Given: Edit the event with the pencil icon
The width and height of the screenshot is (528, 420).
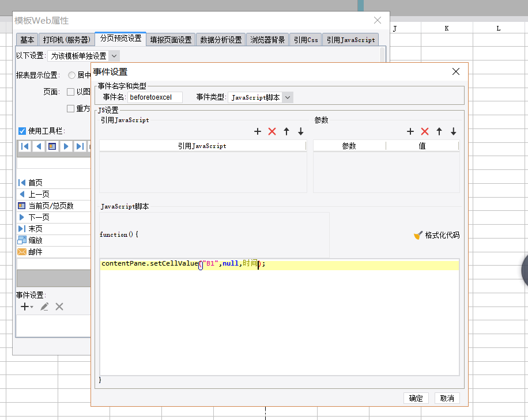Looking at the screenshot, I should tap(44, 307).
